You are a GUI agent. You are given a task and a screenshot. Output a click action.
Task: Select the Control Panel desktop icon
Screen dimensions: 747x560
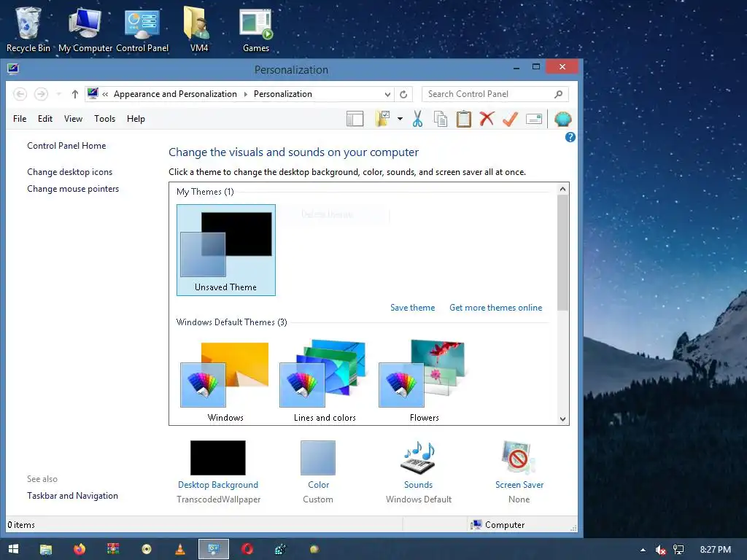(142, 28)
